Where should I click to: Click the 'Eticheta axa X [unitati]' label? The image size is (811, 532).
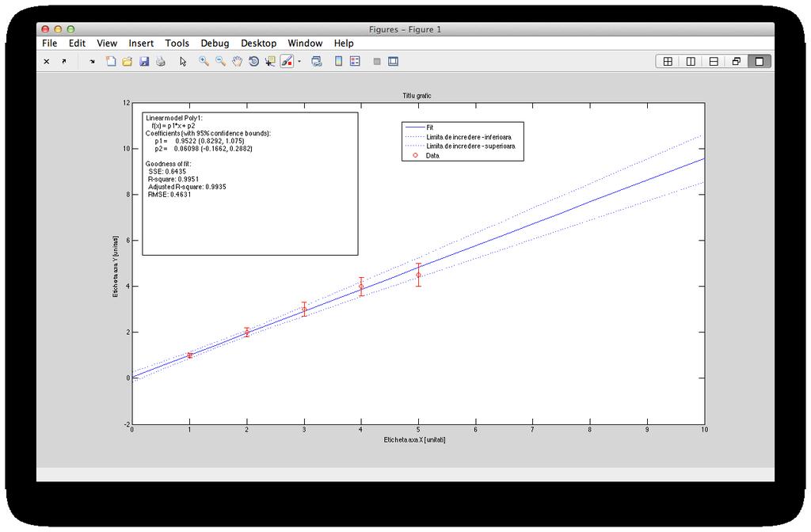click(x=414, y=440)
